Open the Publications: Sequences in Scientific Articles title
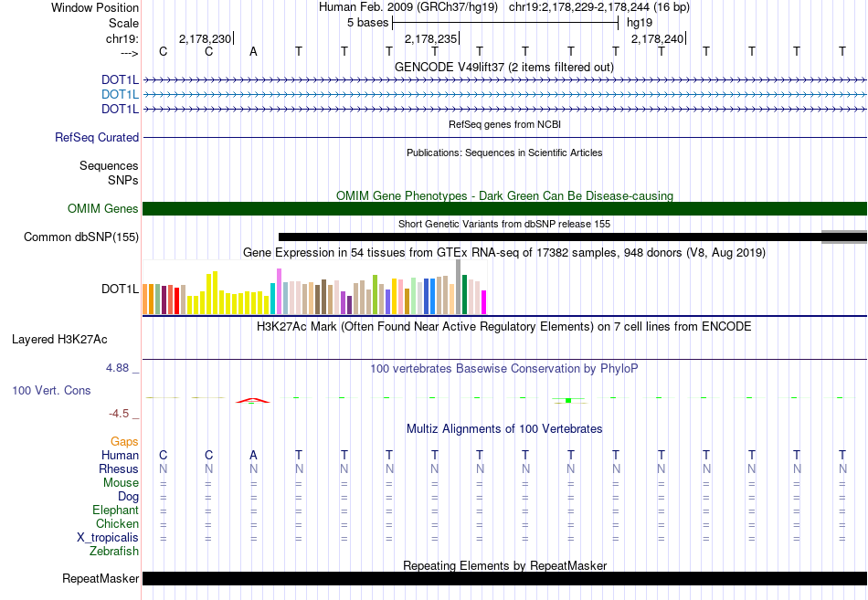Screen dimensions: 868x600 click(504, 153)
